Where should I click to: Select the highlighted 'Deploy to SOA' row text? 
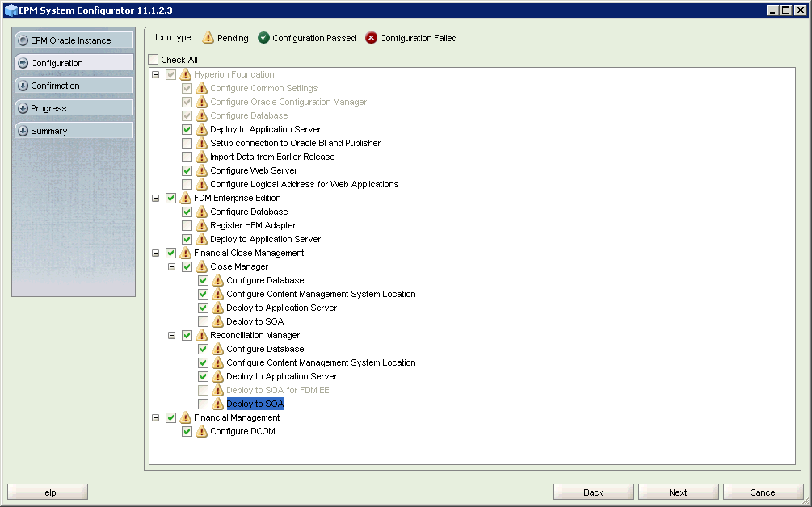pyautogui.click(x=255, y=404)
